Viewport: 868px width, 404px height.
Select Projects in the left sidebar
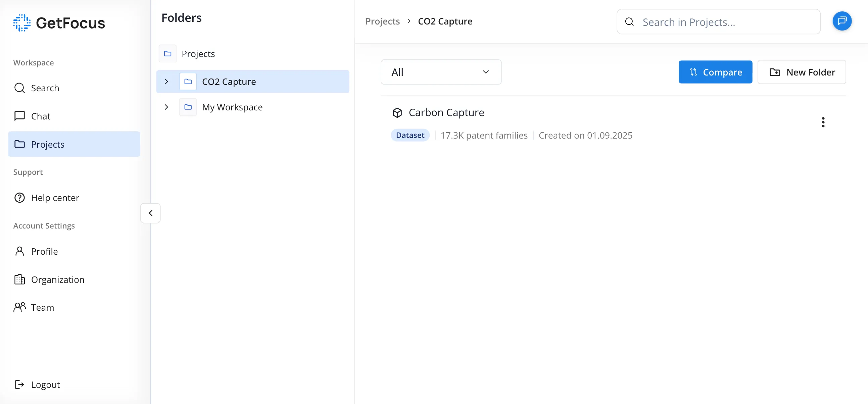coord(74,144)
